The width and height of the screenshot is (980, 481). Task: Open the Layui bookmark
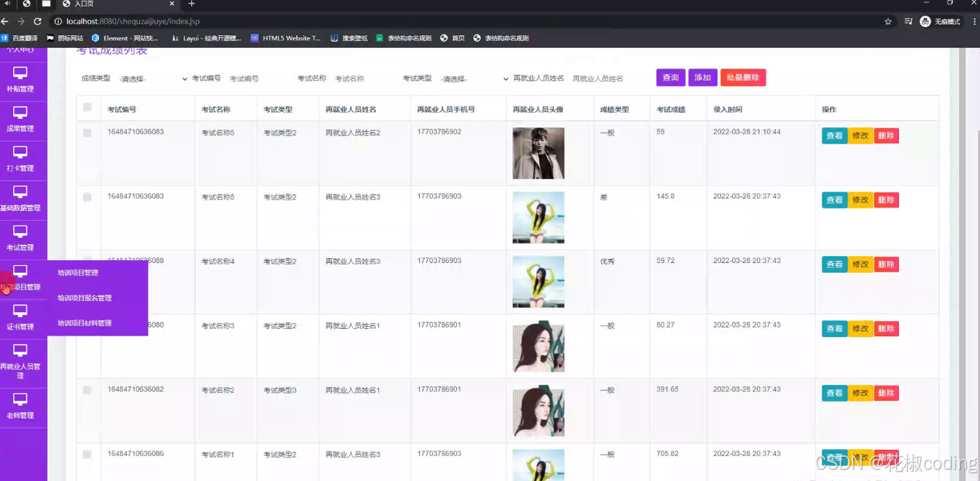pos(206,38)
